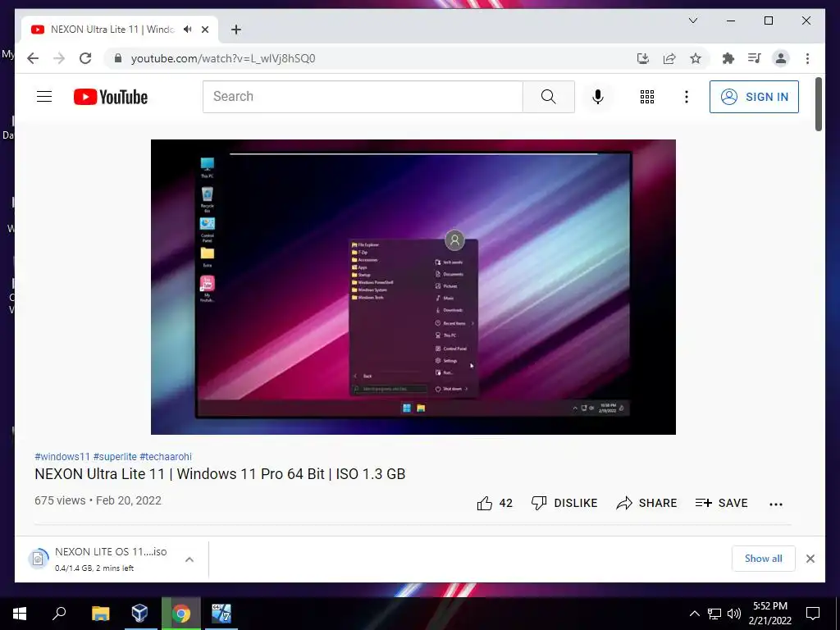Viewport: 840px width, 630px height.
Task: Open the YouTube apps grid
Action: pyautogui.click(x=647, y=97)
